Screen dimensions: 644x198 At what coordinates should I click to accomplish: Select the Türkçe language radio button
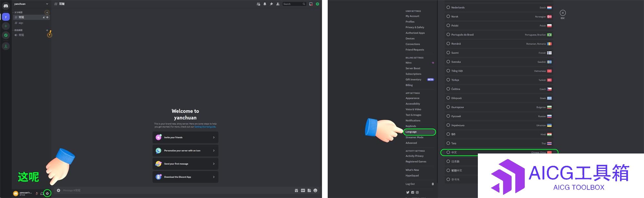[448, 80]
